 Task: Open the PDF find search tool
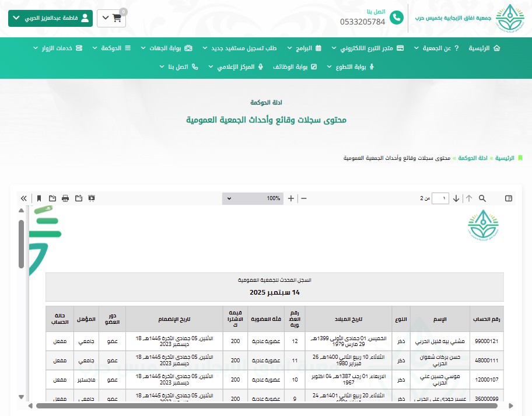pos(482,198)
